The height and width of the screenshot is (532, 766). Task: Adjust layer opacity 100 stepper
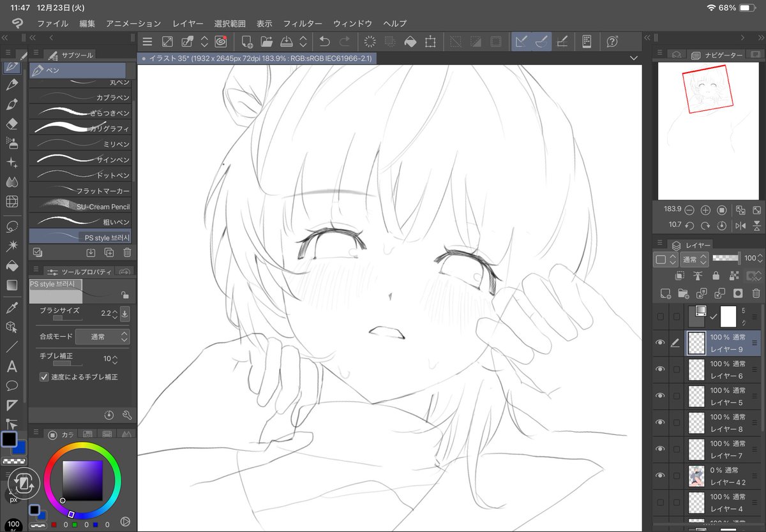pyautogui.click(x=760, y=258)
